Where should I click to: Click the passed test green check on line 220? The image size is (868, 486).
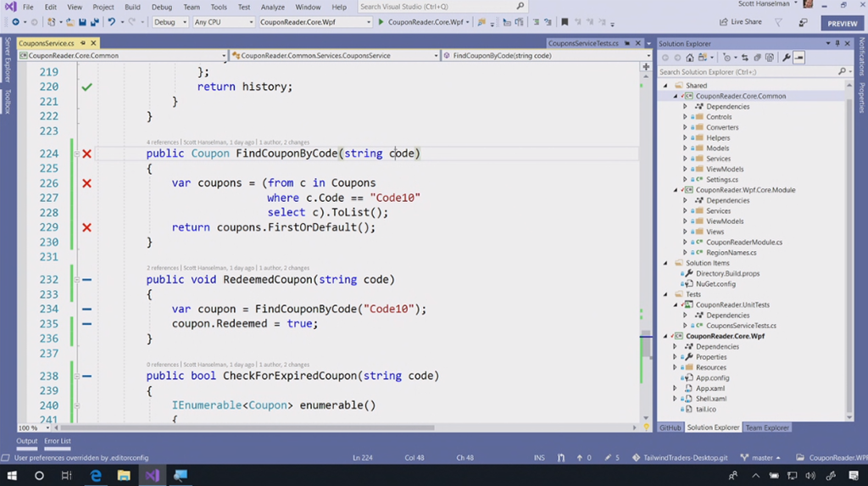(86, 87)
